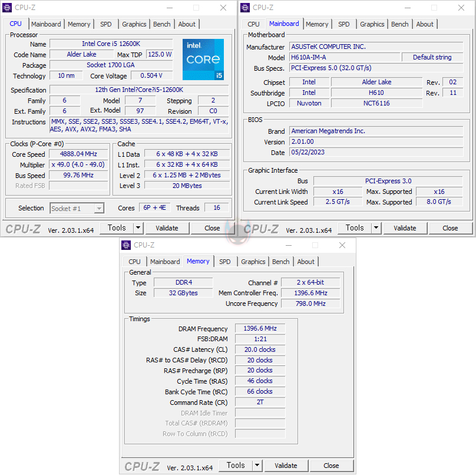The width and height of the screenshot is (476, 475).
Task: Open Graphics tab in Mainboard window
Action: pyautogui.click(x=372, y=24)
